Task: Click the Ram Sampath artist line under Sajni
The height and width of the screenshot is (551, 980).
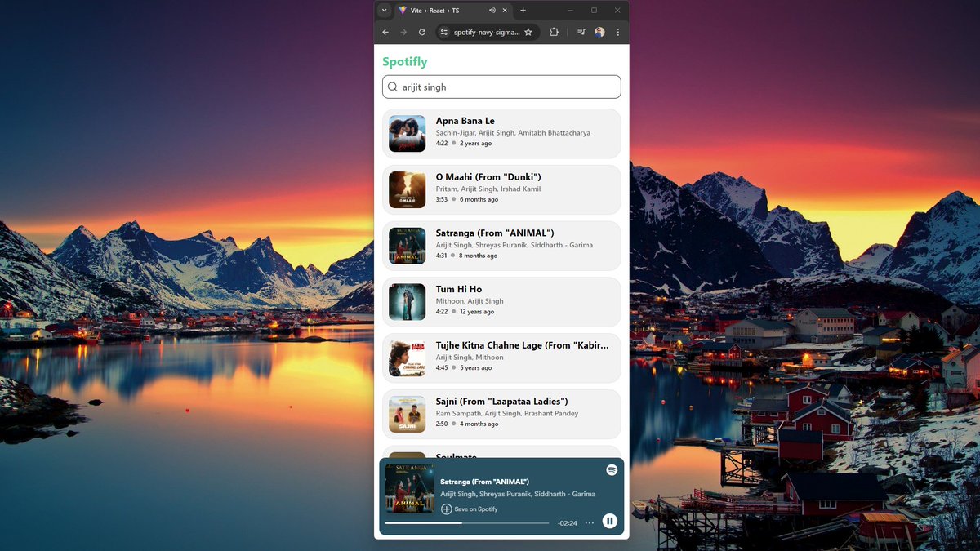Action: 507,414
